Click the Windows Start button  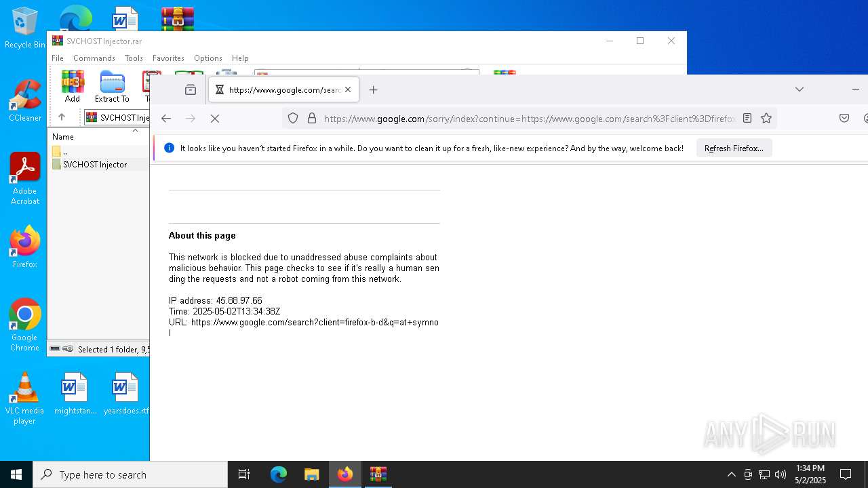[x=16, y=474]
